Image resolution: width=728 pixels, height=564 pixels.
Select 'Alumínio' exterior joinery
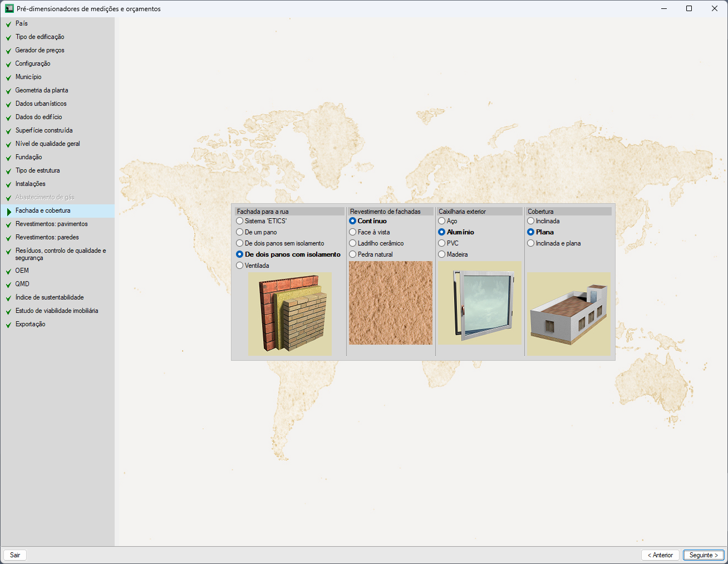(456, 232)
